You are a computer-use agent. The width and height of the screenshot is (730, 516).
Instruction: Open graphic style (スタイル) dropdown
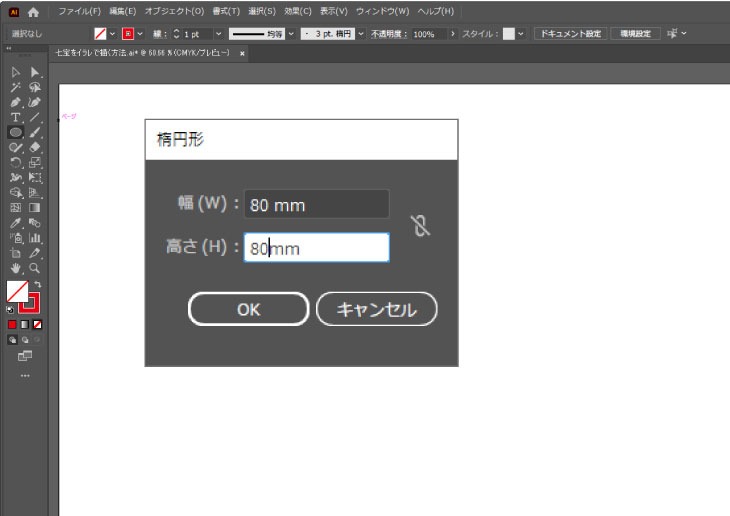click(x=520, y=34)
